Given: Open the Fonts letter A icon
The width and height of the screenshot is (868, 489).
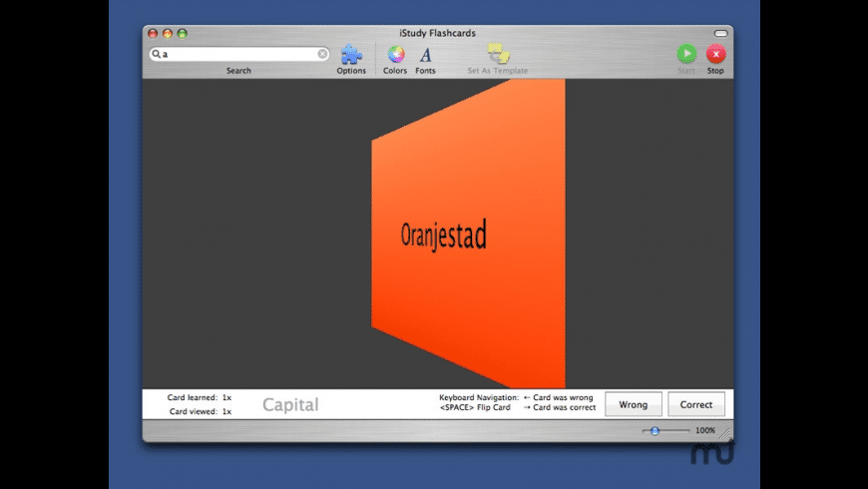Looking at the screenshot, I should point(425,55).
